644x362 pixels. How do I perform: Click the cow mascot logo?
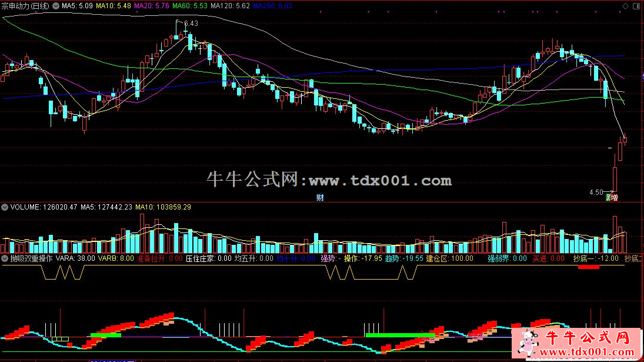click(527, 342)
